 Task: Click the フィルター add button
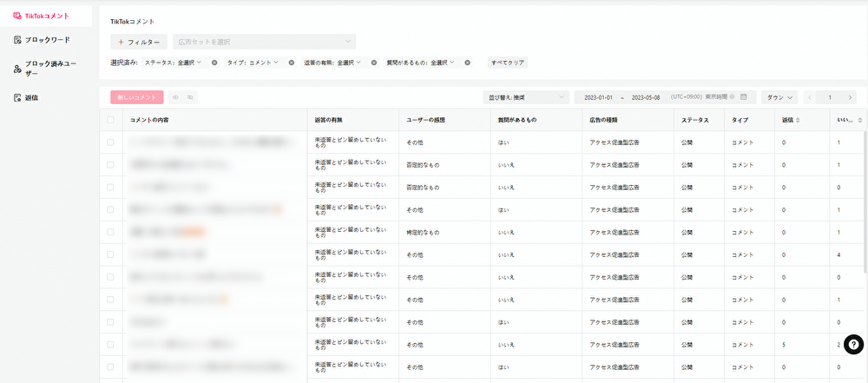point(139,42)
